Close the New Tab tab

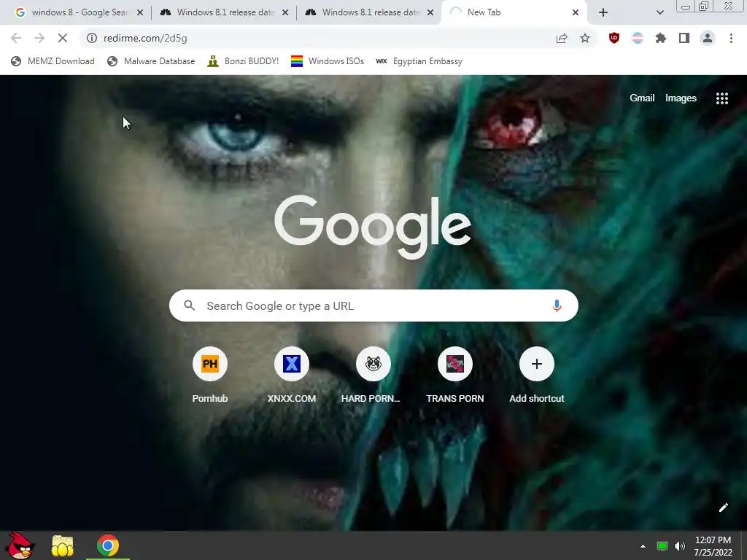click(x=576, y=12)
